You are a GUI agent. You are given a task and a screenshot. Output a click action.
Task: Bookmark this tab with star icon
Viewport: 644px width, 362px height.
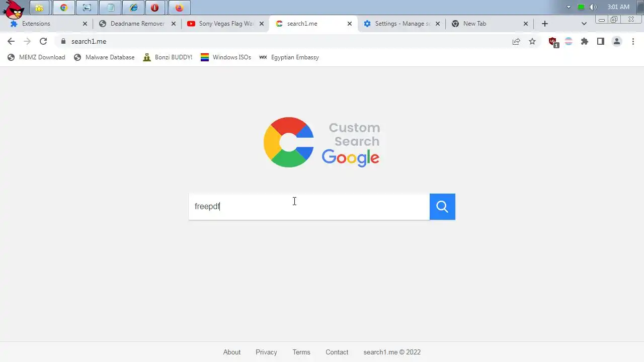click(532, 42)
